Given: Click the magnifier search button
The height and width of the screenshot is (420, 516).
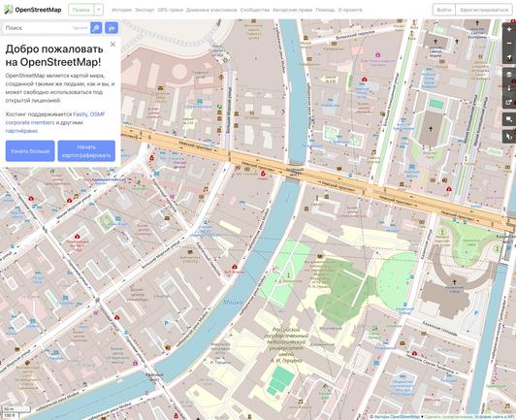Looking at the screenshot, I should point(96,28).
